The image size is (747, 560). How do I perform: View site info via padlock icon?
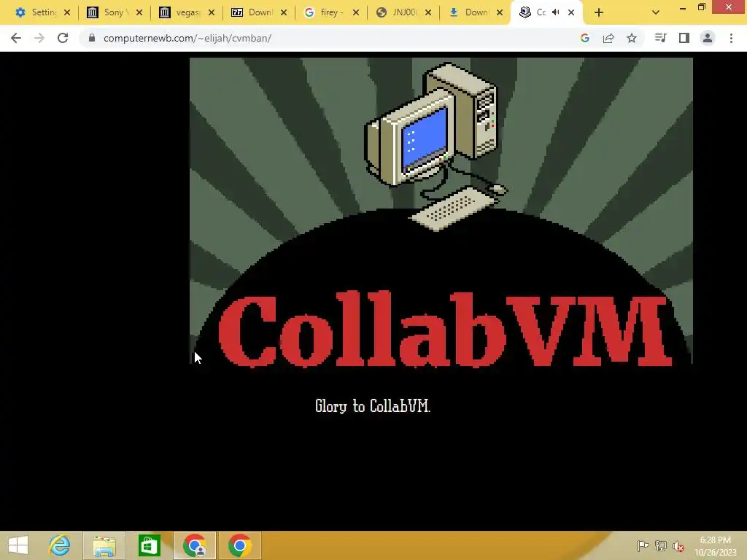click(92, 38)
